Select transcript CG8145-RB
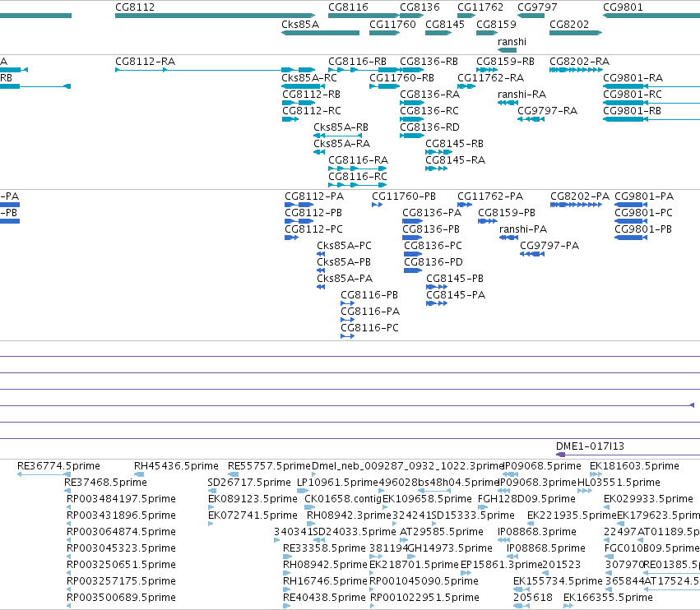 pyautogui.click(x=439, y=152)
